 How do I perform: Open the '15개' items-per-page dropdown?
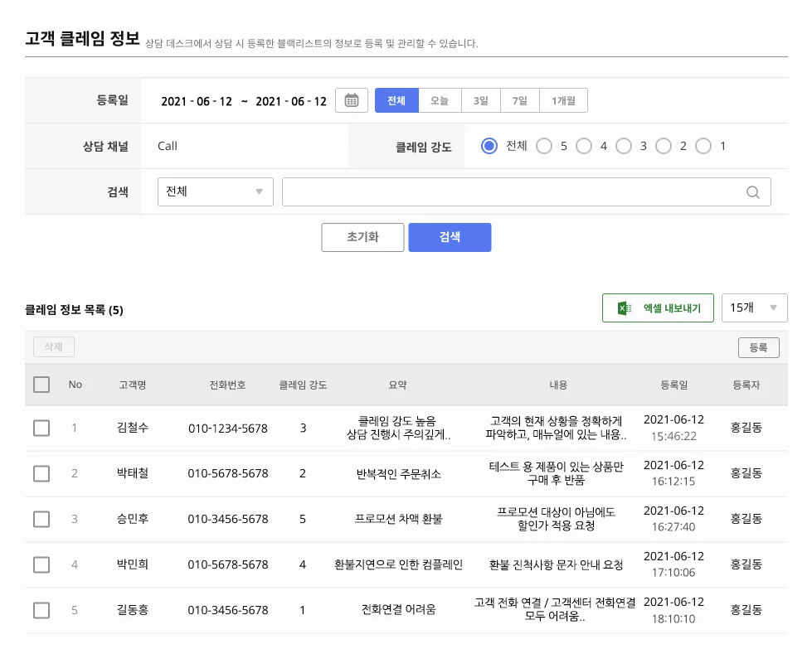pyautogui.click(x=754, y=308)
